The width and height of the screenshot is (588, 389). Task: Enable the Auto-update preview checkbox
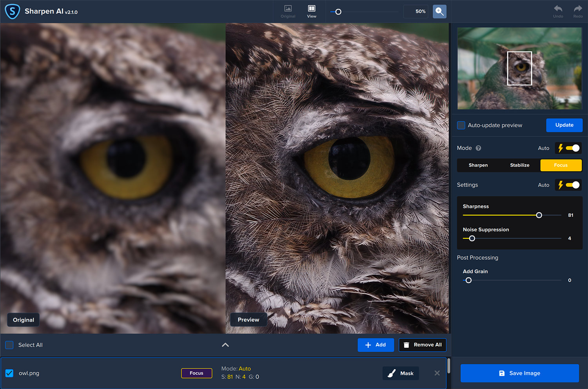461,125
